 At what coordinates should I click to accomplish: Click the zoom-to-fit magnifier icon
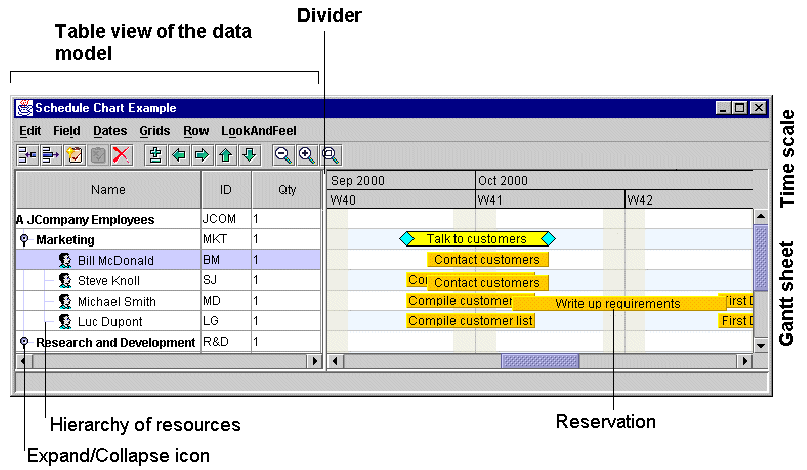tap(330, 155)
